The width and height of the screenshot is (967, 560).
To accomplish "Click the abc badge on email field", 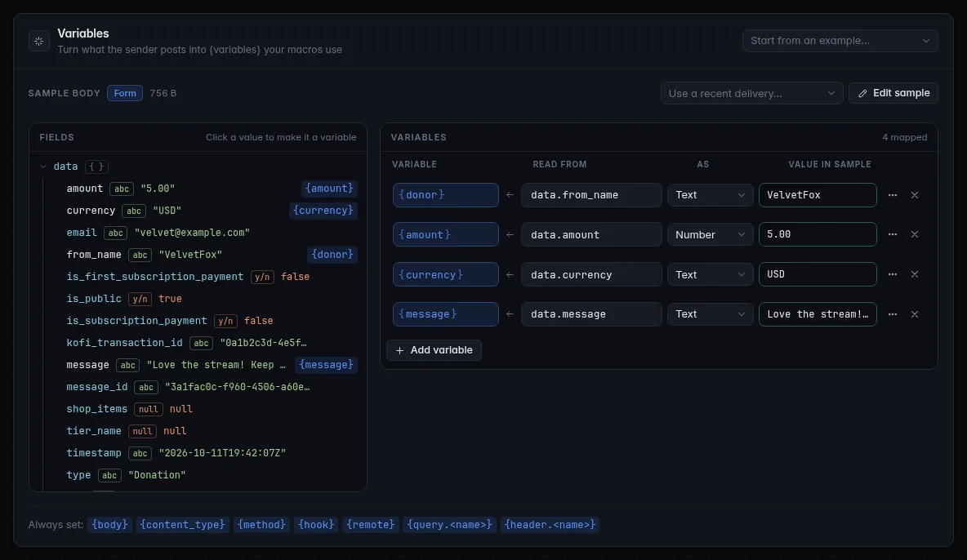I will coord(115,233).
